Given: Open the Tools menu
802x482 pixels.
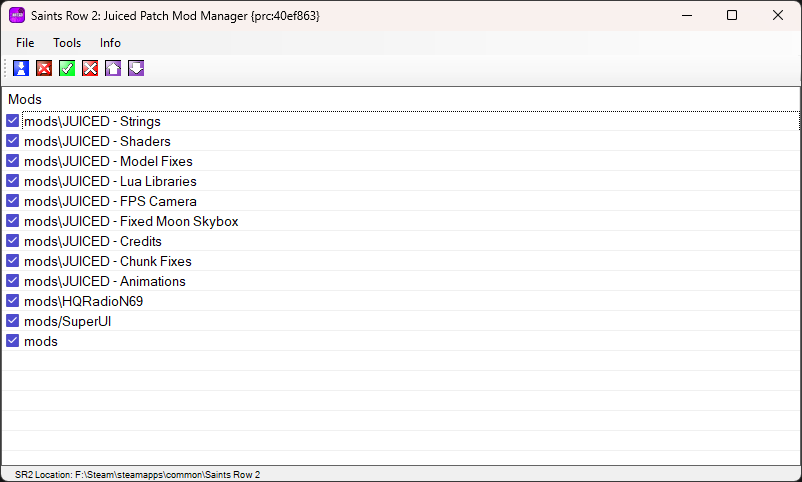Looking at the screenshot, I should (67, 43).
